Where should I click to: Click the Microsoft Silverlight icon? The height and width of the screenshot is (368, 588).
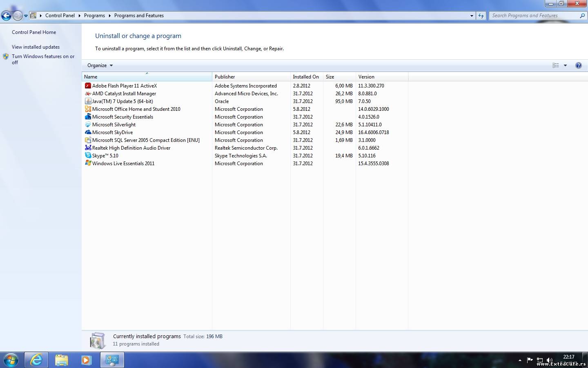(88, 125)
